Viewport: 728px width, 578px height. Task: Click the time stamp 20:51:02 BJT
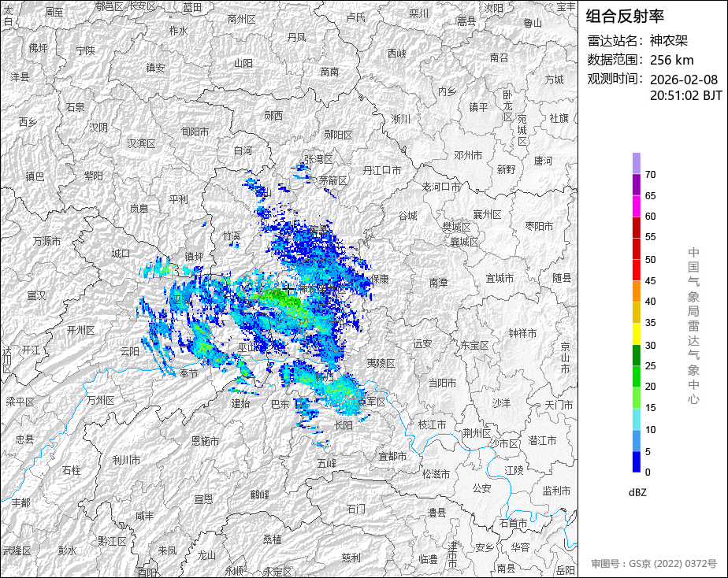pos(686,95)
